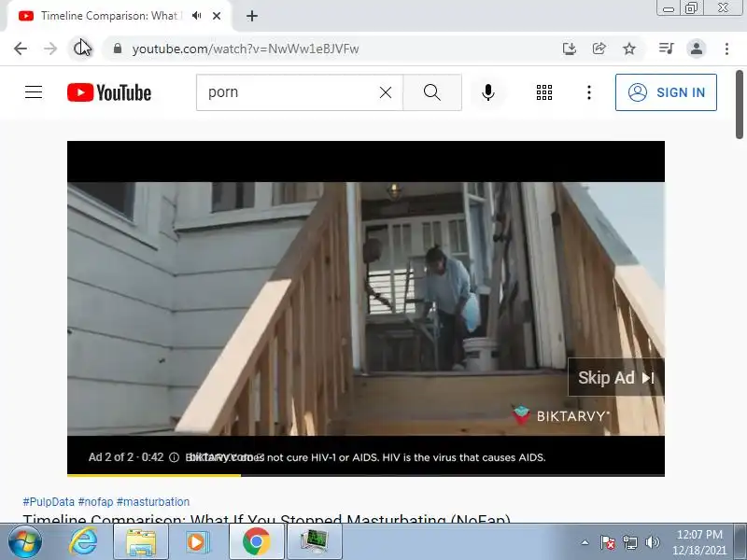Open a new browser tab
Viewport: 747px width, 560px height.
(x=252, y=16)
